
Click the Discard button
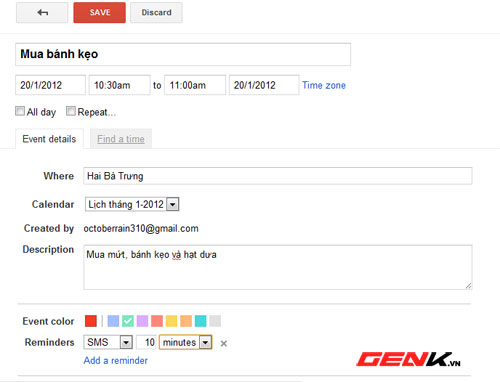[x=156, y=13]
